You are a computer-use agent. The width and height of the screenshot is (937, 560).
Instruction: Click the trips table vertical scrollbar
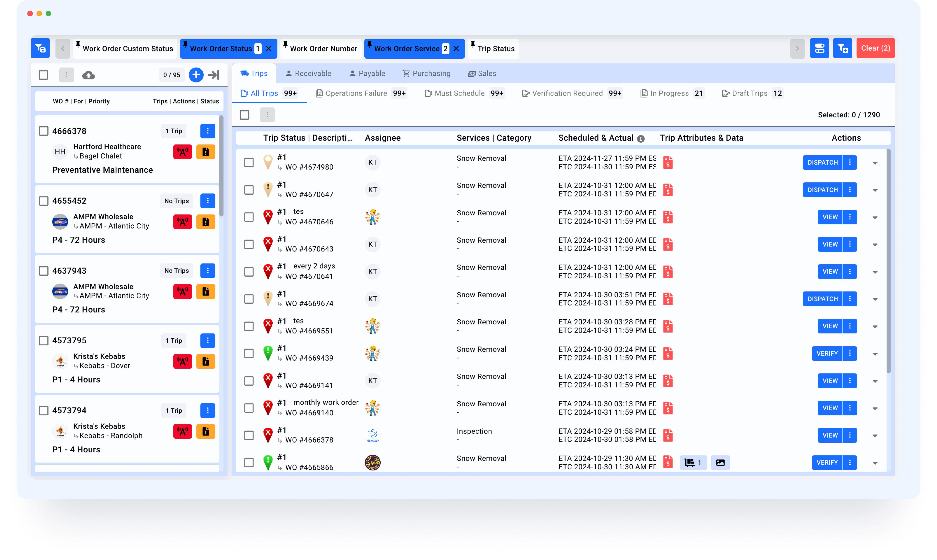(x=888, y=261)
